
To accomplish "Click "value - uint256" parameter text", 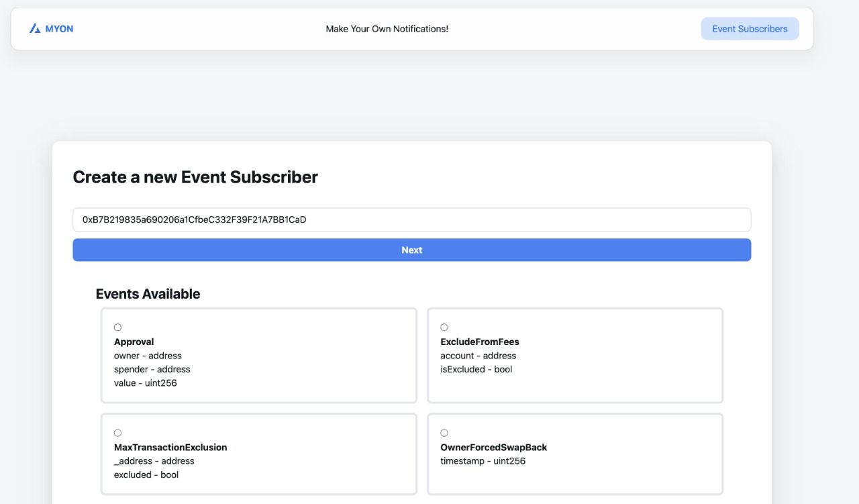I will coord(146,383).
